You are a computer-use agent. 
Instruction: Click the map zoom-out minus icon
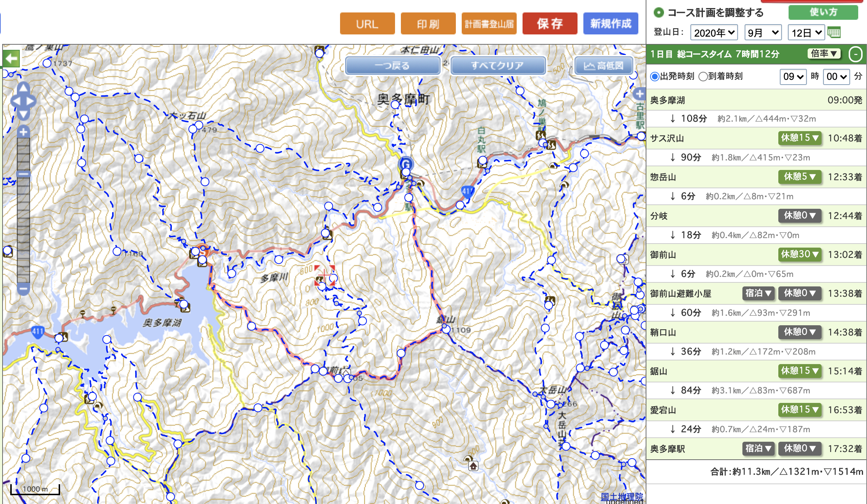coord(23,289)
